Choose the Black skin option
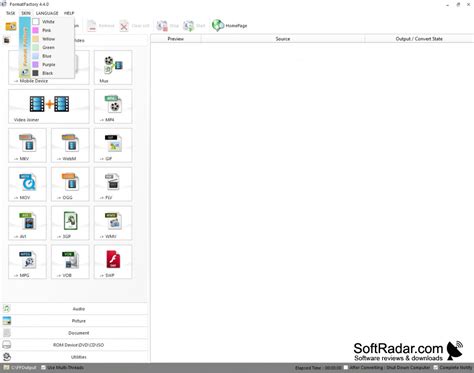This screenshot has width=474, height=373. point(52,73)
